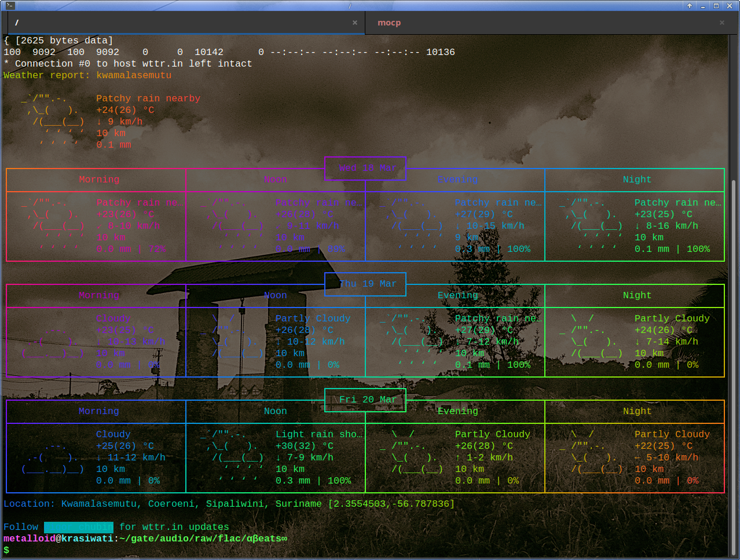Click the Friday Noon "Light rain sho…" text
740x560 pixels.
coord(318,434)
